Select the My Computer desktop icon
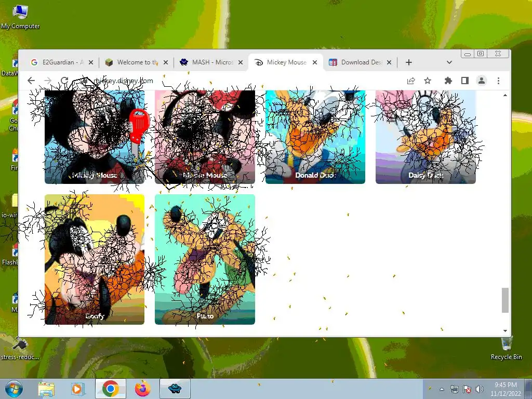The image size is (532, 399). tap(20, 17)
